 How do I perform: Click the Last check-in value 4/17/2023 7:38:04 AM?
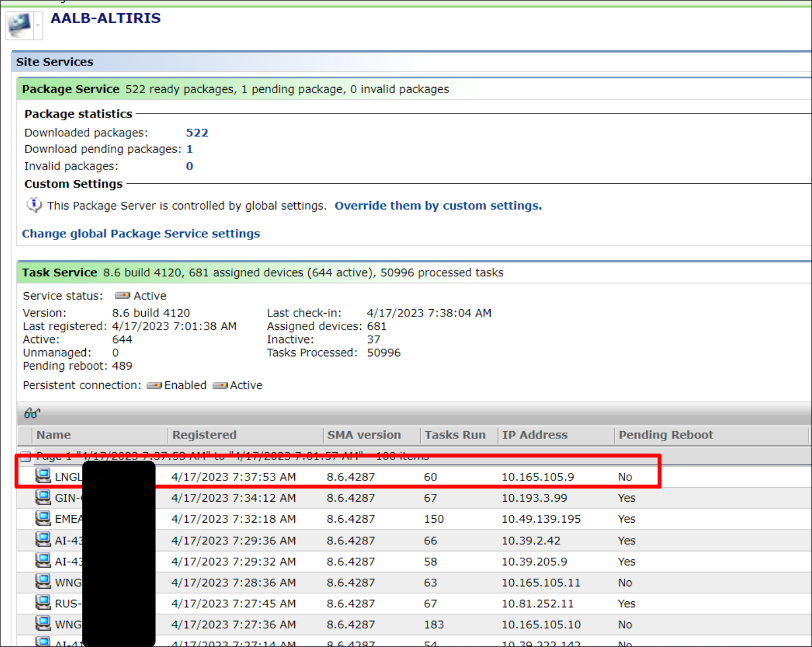point(429,313)
